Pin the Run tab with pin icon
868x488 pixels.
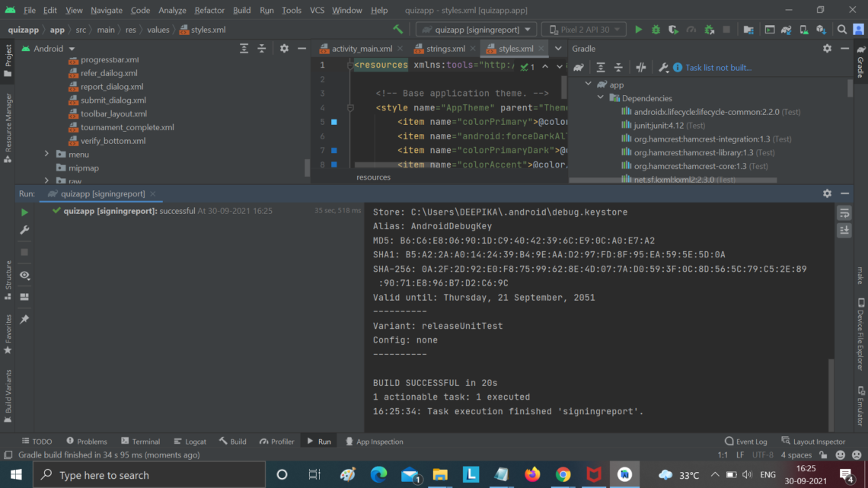point(24,319)
